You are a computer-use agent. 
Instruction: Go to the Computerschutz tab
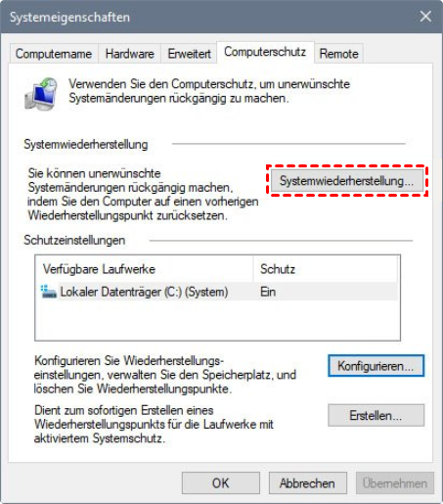pos(265,52)
